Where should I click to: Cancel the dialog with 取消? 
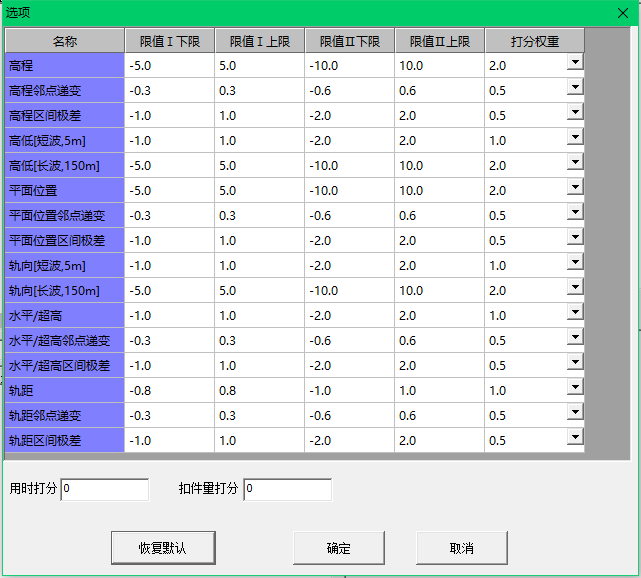(x=462, y=548)
